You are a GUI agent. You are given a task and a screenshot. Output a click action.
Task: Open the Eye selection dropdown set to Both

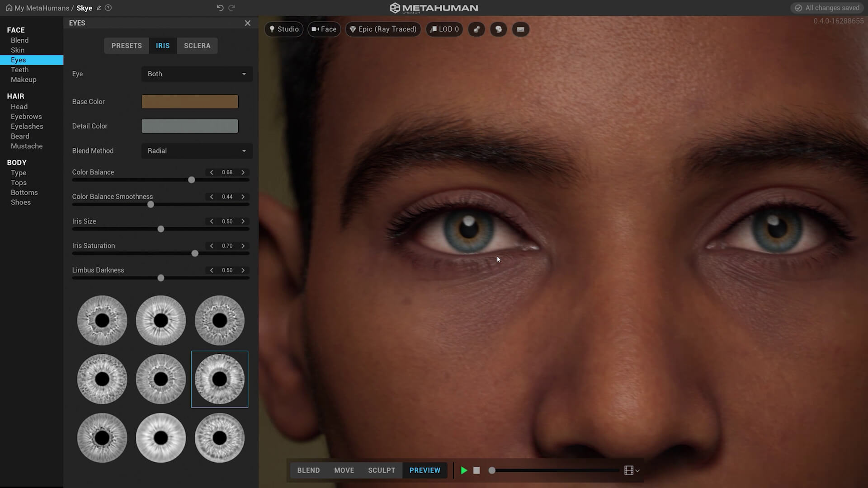(x=196, y=74)
